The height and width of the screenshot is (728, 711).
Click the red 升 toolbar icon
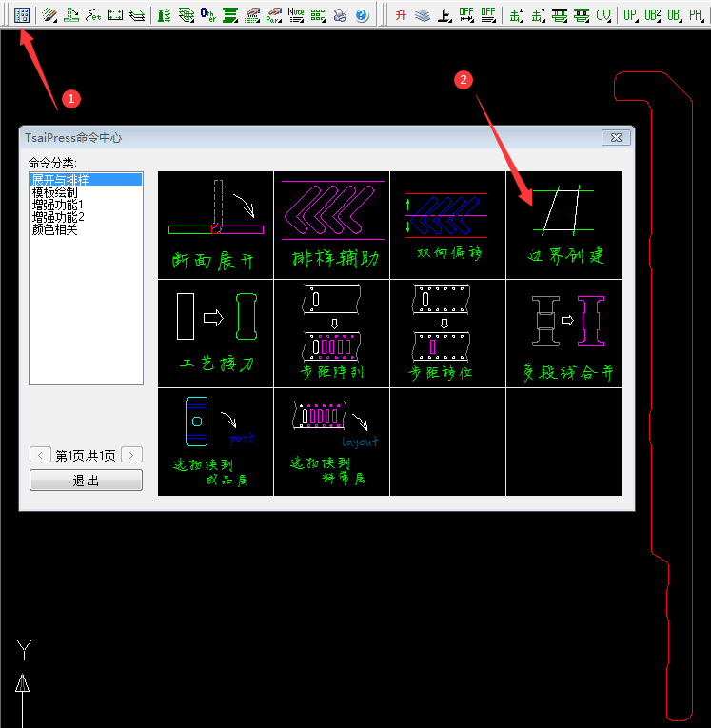click(401, 15)
